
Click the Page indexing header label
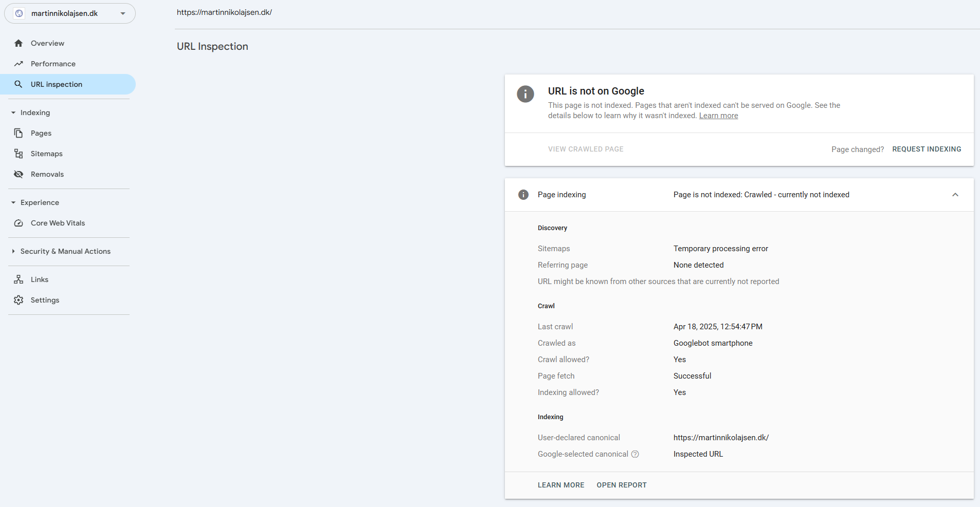coord(561,195)
